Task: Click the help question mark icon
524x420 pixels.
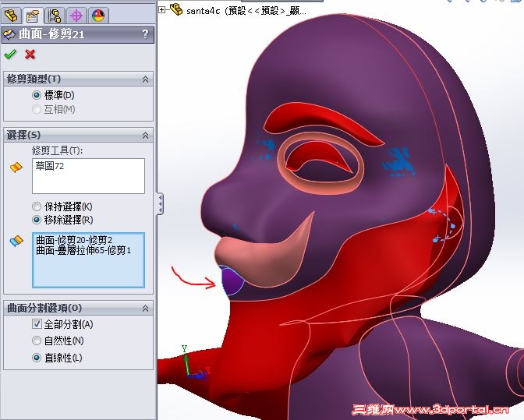Action: click(145, 34)
